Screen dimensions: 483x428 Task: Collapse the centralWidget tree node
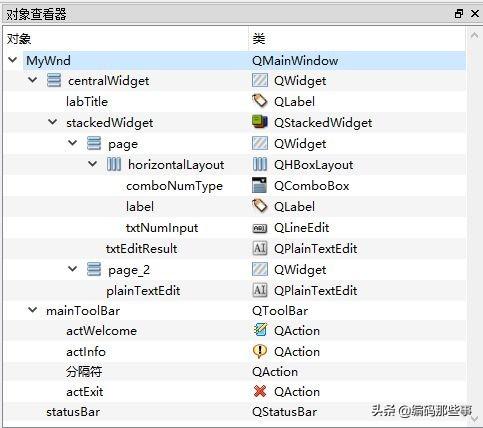33,80
